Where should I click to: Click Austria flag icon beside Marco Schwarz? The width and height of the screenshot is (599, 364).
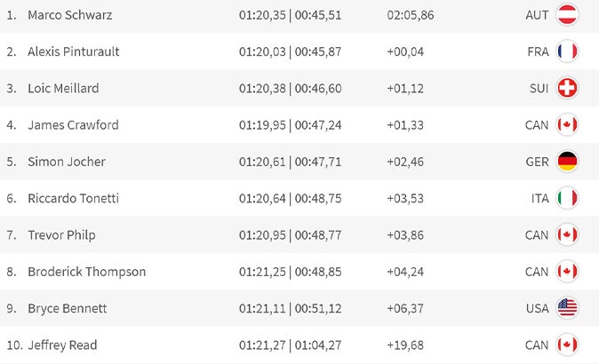(x=566, y=15)
